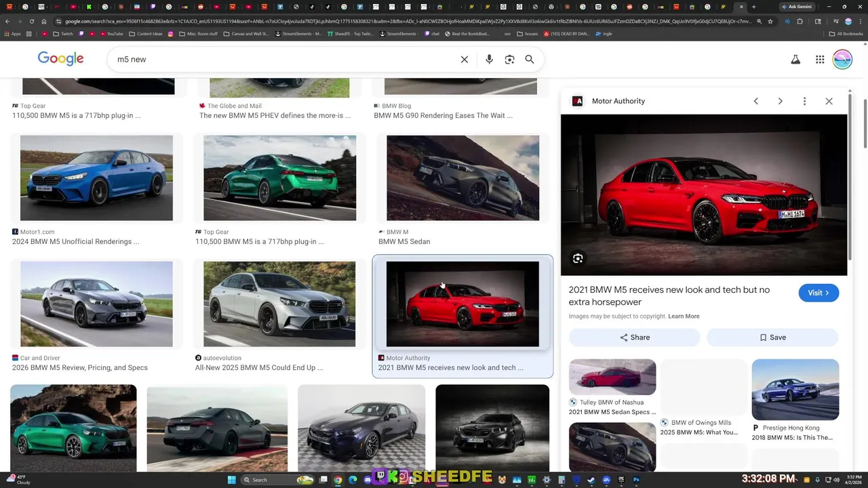
Task: Open the green M5 Top Gear thumbnail
Action: (x=279, y=178)
